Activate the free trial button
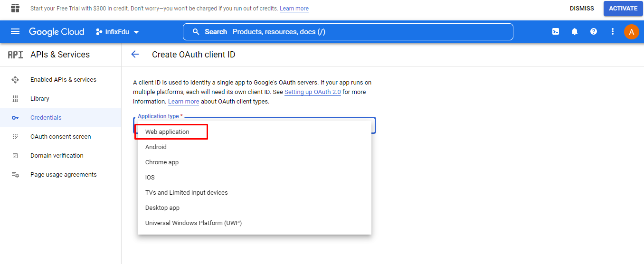This screenshot has height=264, width=644. tap(623, 9)
